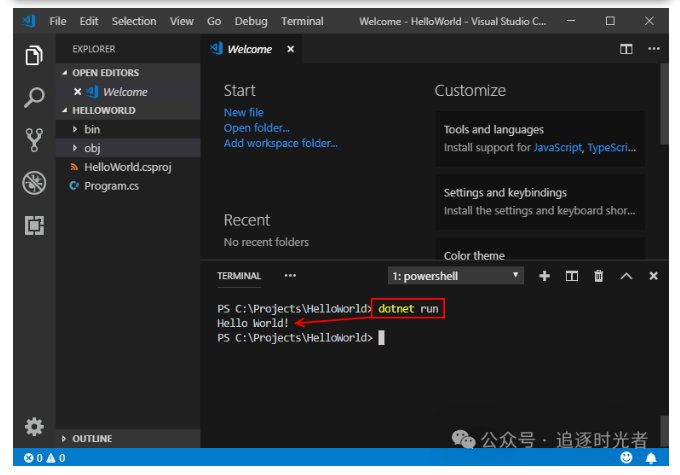Open the Terminal menu

click(302, 21)
